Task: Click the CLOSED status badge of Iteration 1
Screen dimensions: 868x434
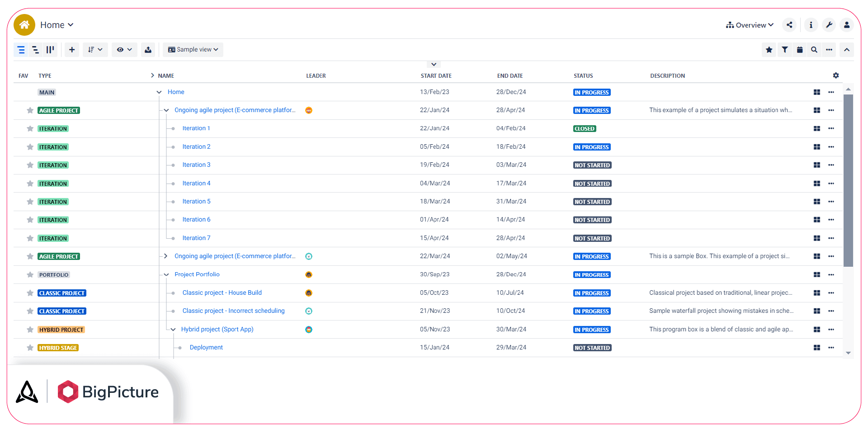Action: click(585, 129)
